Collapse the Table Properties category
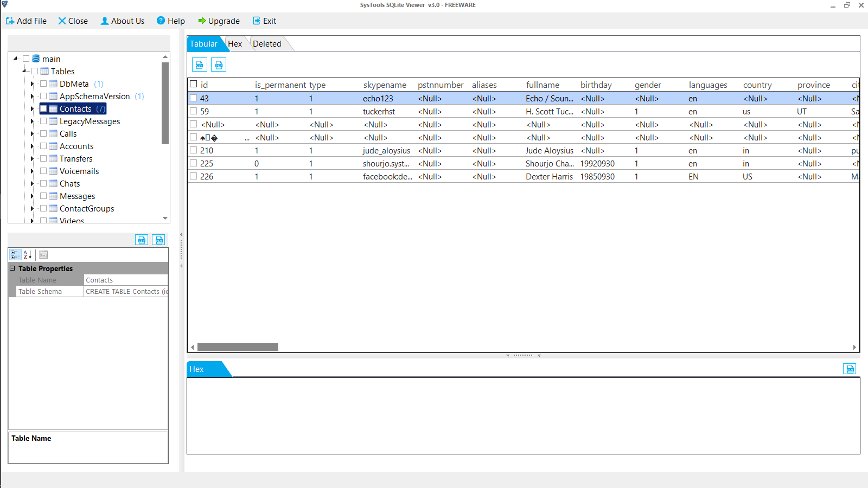This screenshot has width=868, height=488. (12, 268)
